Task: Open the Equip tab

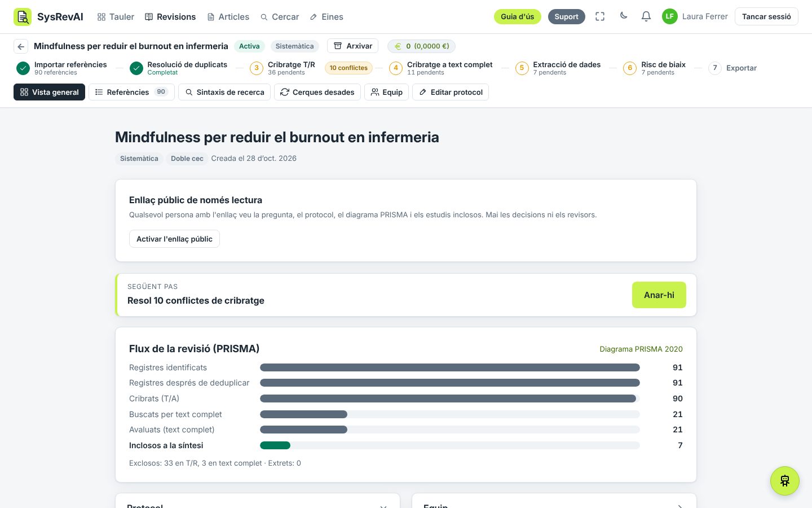Action: click(386, 92)
